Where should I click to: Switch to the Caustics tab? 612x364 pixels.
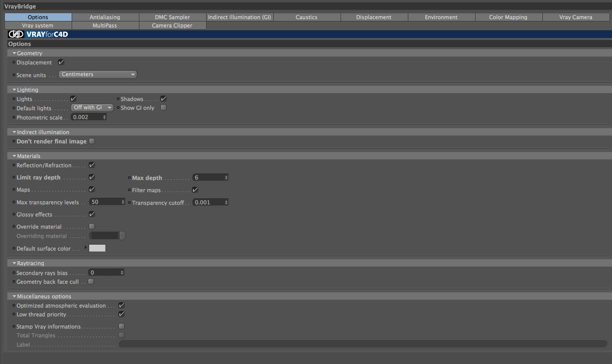click(x=306, y=17)
